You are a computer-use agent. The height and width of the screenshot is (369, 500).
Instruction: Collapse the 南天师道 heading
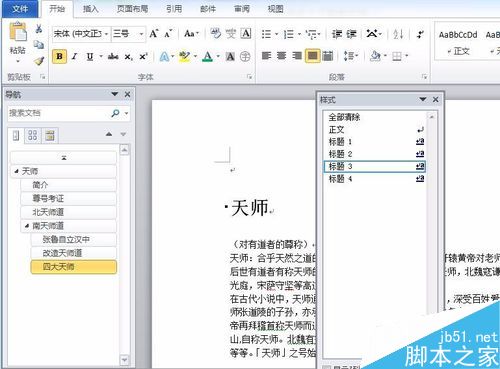pyautogui.click(x=27, y=226)
